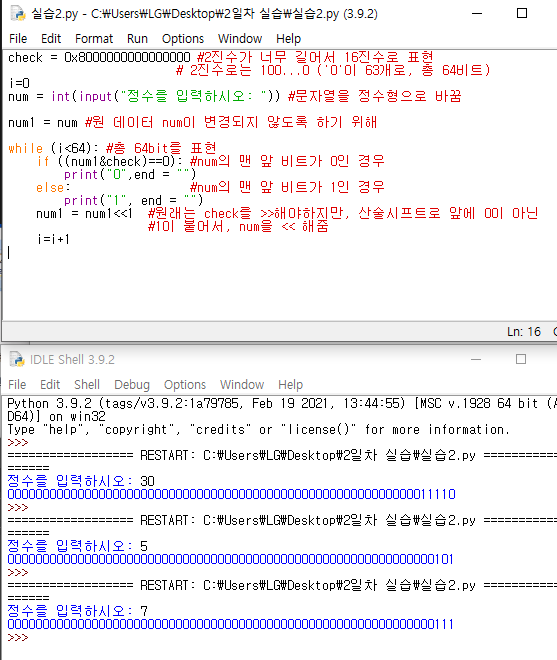Image resolution: width=557 pixels, height=660 pixels.
Task: Click the editor window title '실습2.py - C:\Users\LG'
Action: pyautogui.click(x=204, y=14)
